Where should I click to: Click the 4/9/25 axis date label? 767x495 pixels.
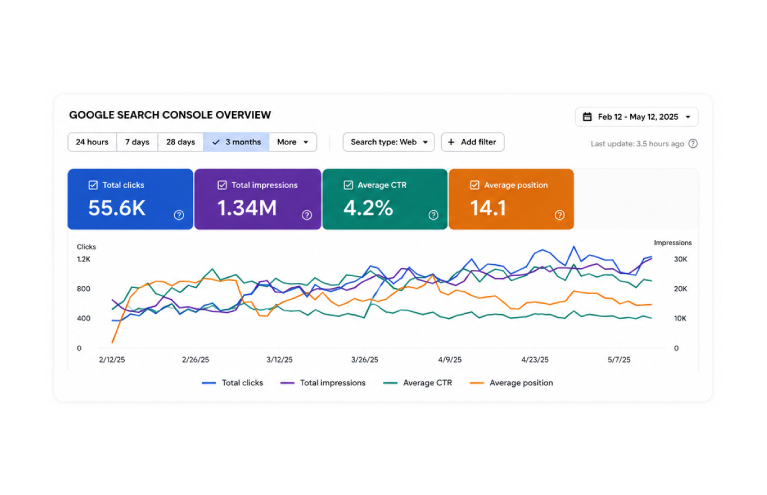[450, 360]
